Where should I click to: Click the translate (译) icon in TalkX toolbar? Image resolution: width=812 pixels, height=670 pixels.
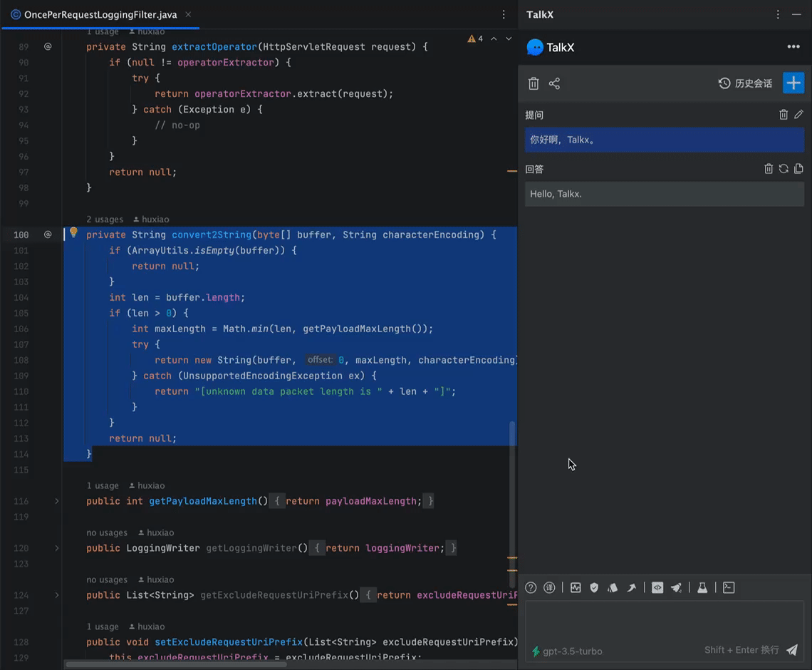point(549,587)
